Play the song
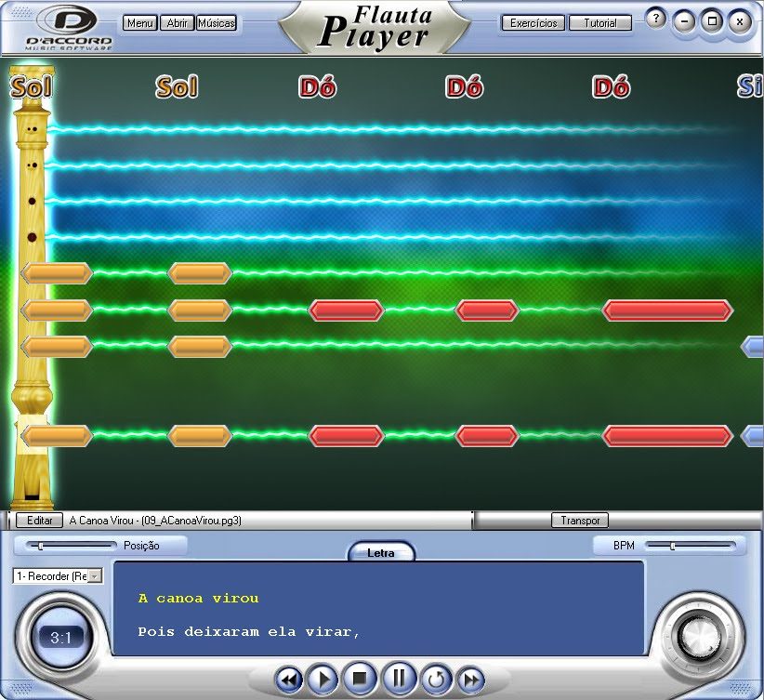This screenshot has width=764, height=700. tap(323, 679)
